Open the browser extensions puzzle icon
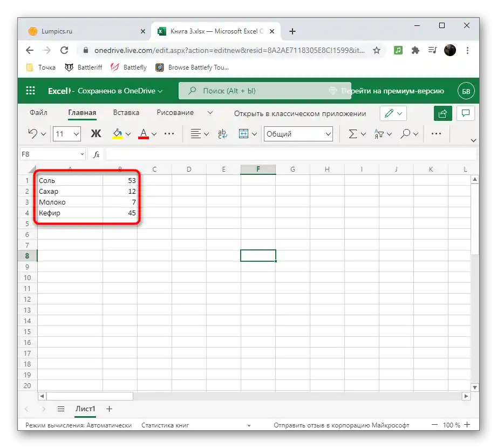This screenshot has width=497, height=448. coord(415,50)
